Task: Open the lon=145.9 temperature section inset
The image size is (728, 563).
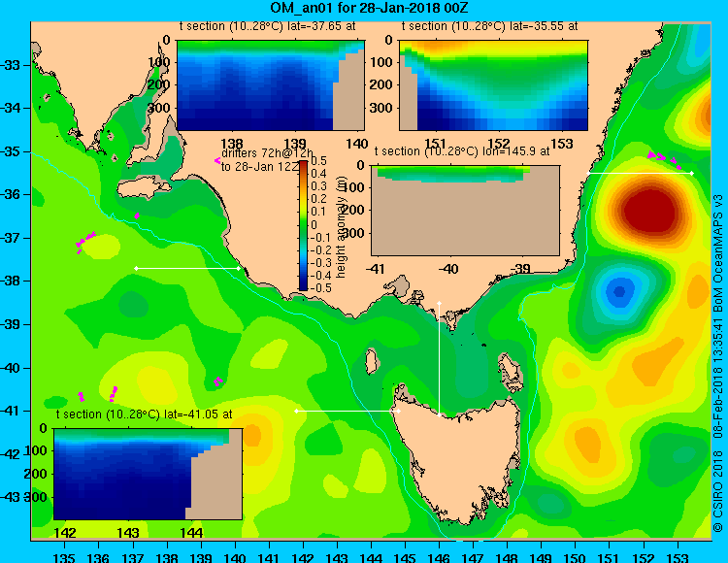Action: pos(465,211)
